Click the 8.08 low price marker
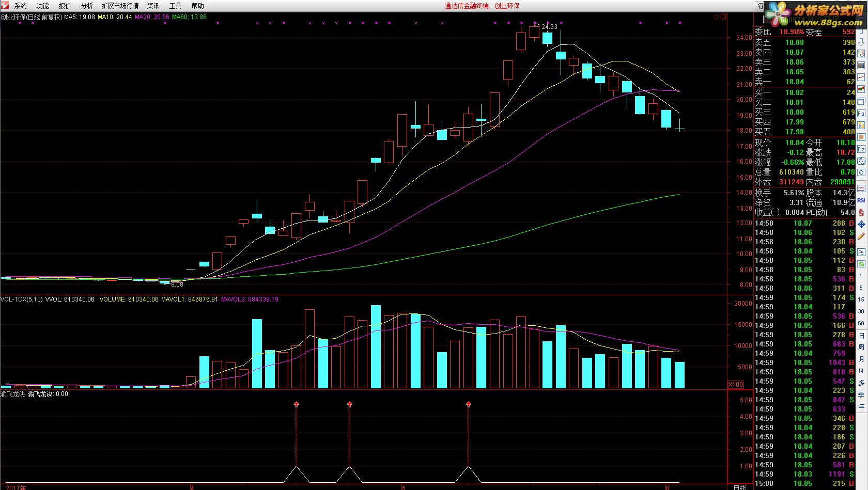 coord(177,284)
